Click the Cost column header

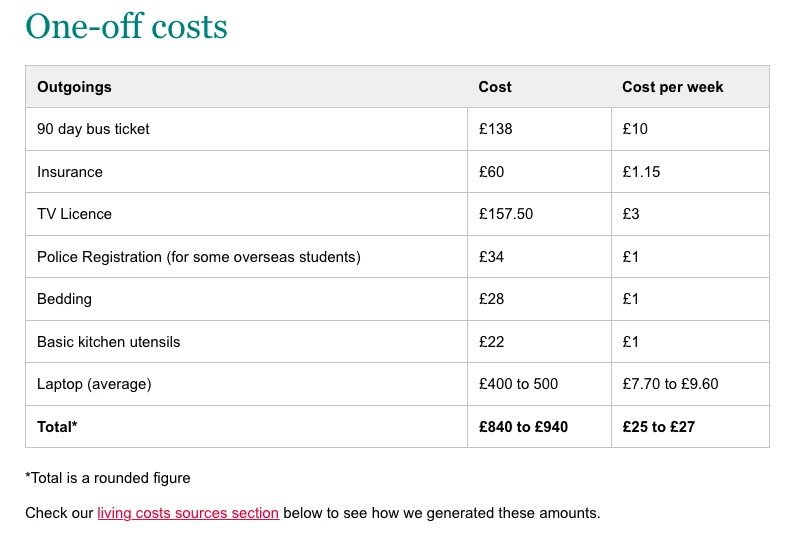(495, 87)
